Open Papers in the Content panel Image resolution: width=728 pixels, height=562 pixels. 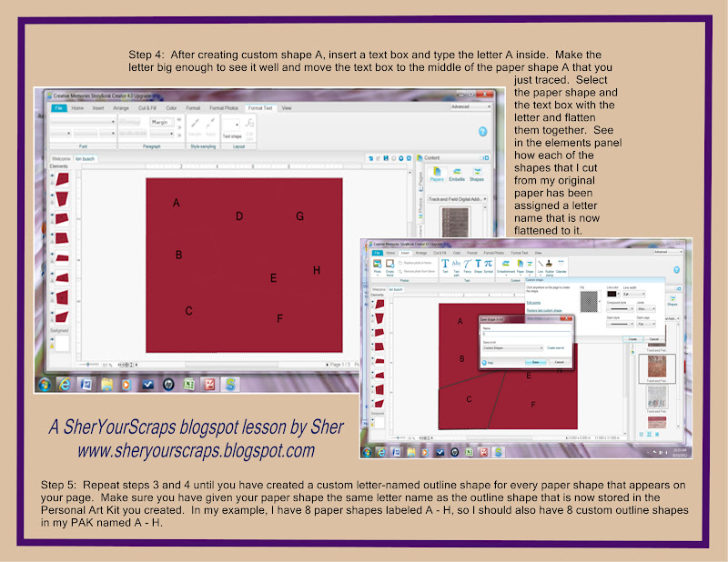click(x=437, y=175)
